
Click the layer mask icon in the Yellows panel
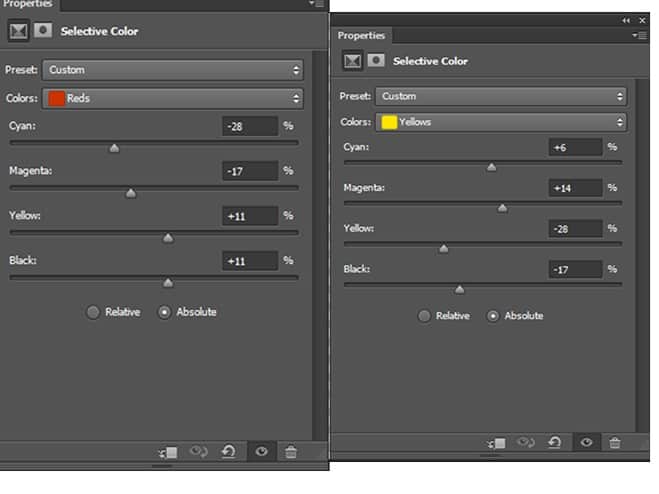click(376, 61)
